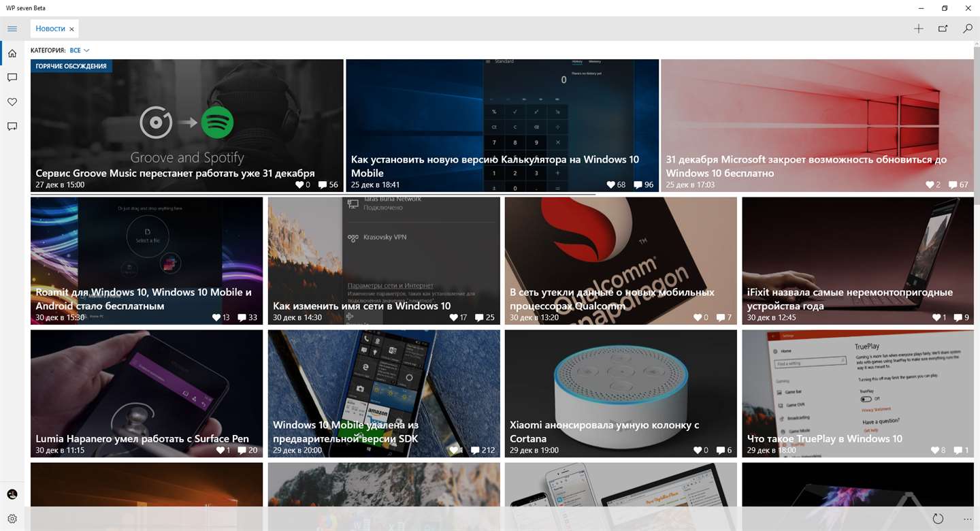The image size is (980, 531).
Task: Click the 29 дек в 19:00 date
Action: 534,450
